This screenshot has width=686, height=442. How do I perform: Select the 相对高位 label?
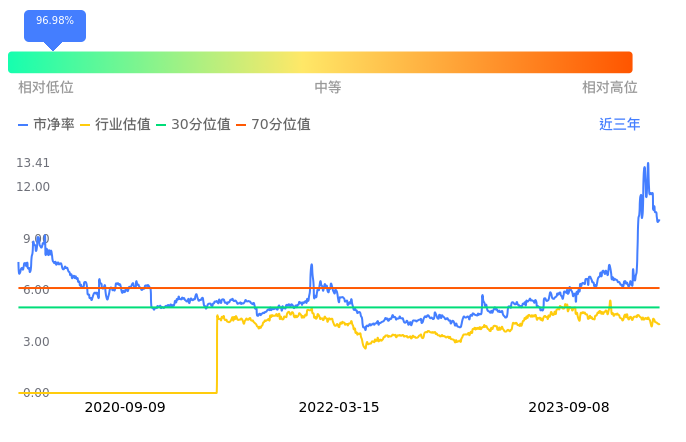coord(609,87)
